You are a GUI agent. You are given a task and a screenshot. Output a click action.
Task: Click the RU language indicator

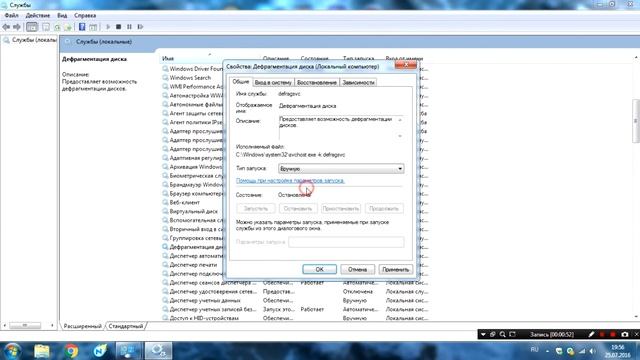pyautogui.click(x=534, y=350)
